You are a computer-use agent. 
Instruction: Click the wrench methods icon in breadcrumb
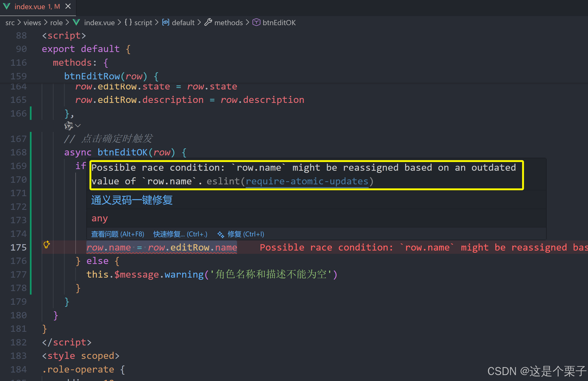[x=208, y=22]
